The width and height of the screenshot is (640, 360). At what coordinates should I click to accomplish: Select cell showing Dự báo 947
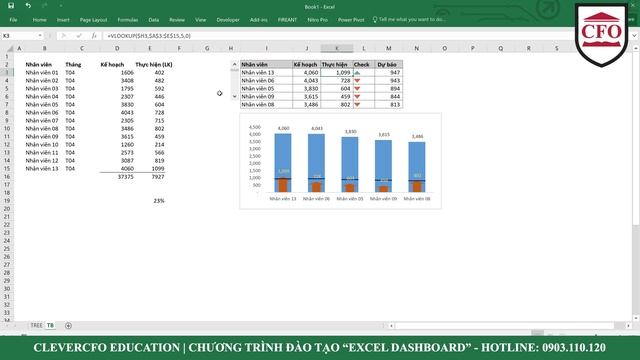coord(389,73)
